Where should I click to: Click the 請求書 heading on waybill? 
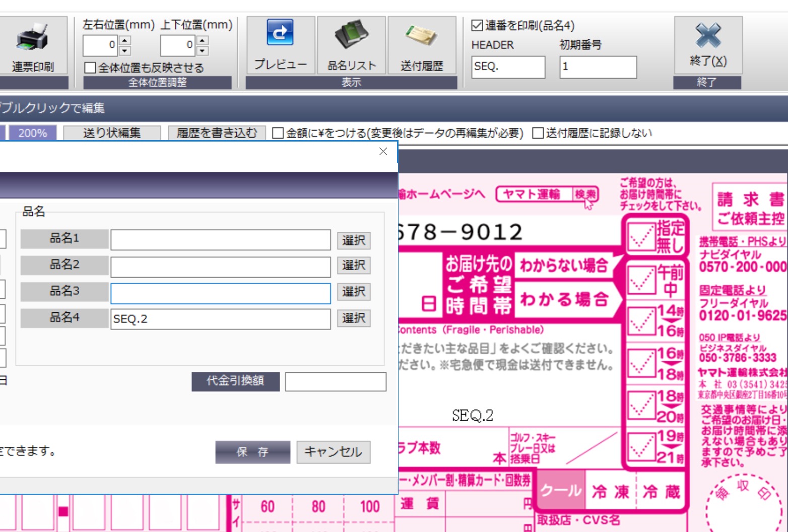751,199
